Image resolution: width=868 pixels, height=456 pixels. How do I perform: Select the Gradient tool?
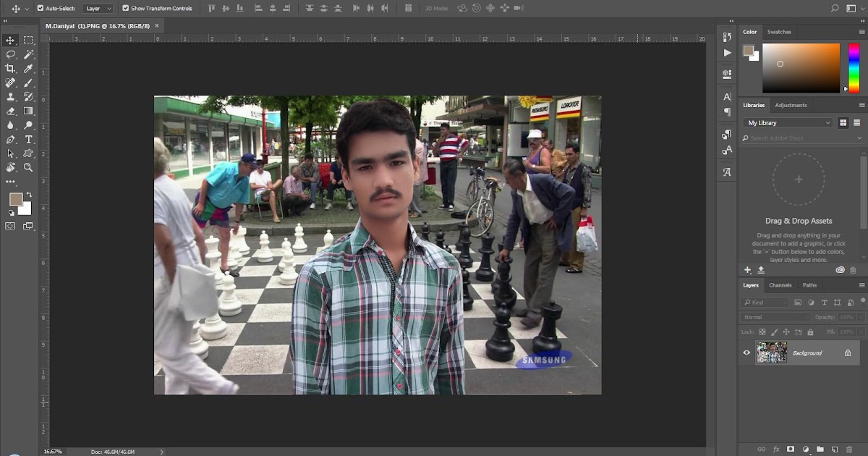[x=27, y=111]
